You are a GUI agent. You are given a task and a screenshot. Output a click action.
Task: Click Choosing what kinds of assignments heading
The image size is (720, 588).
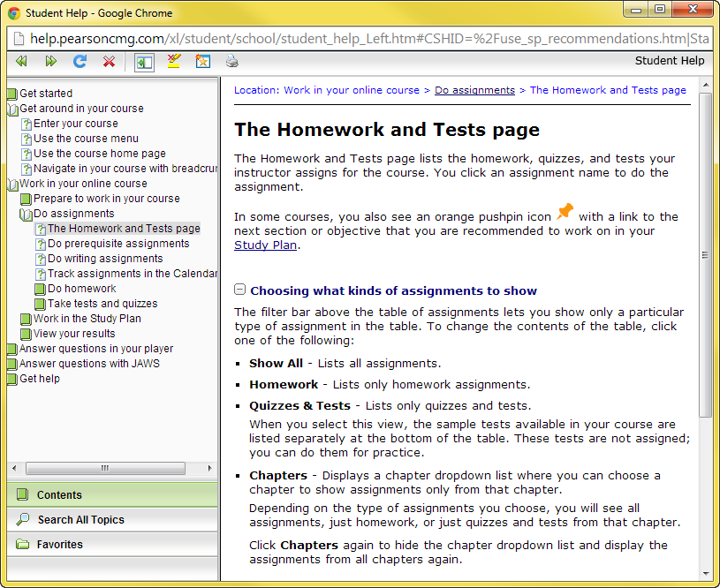[x=393, y=290]
